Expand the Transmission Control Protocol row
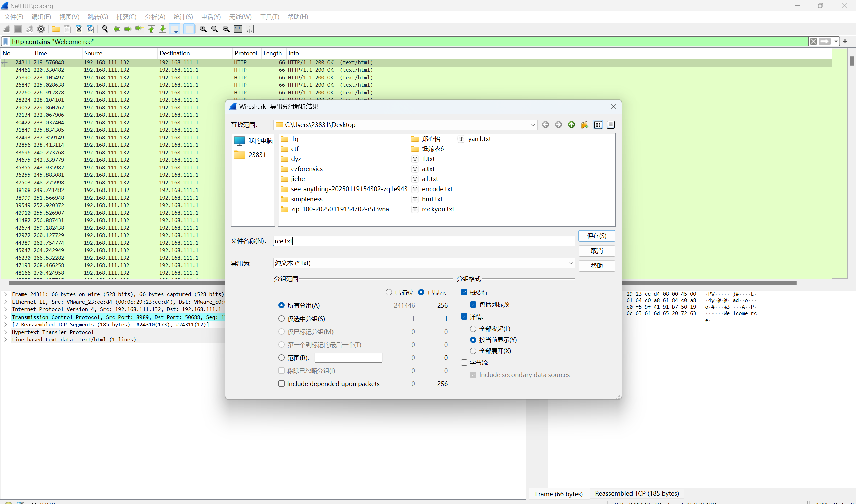The image size is (856, 504). [x=5, y=317]
